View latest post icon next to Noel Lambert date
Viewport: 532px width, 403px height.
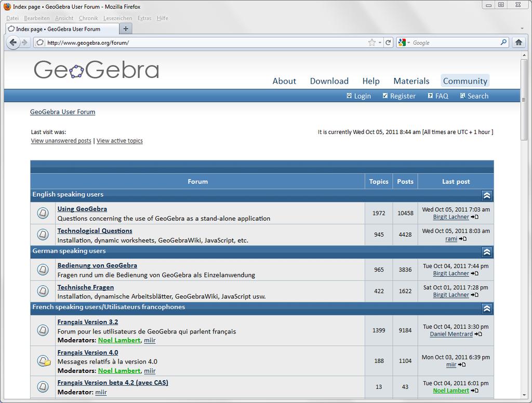(x=475, y=391)
